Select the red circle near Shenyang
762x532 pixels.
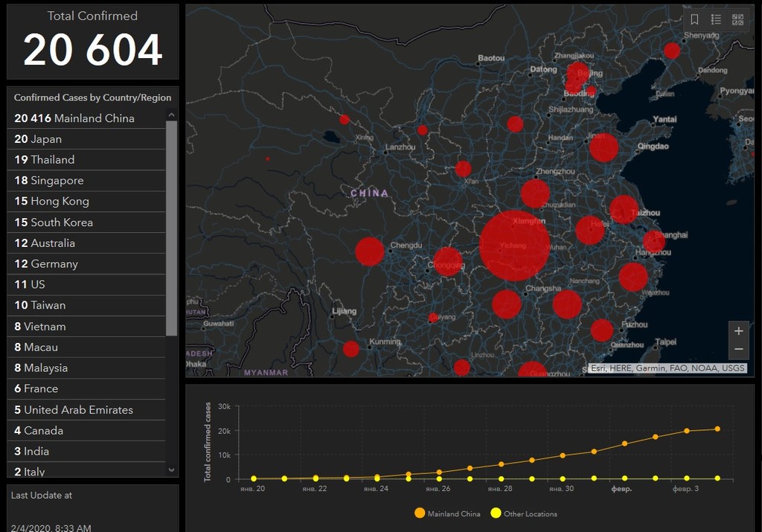pos(672,51)
